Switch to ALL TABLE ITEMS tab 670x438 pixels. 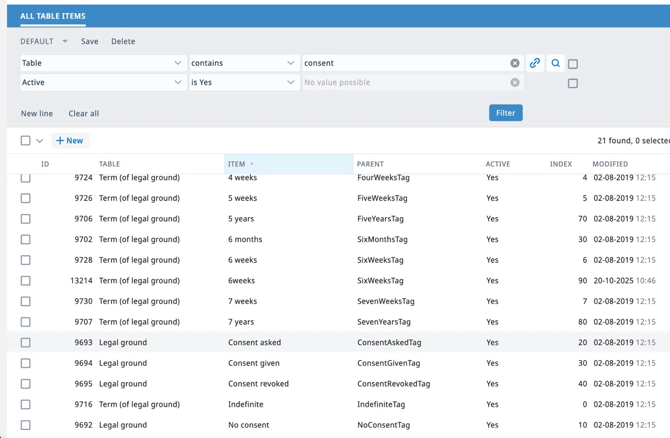click(x=53, y=16)
